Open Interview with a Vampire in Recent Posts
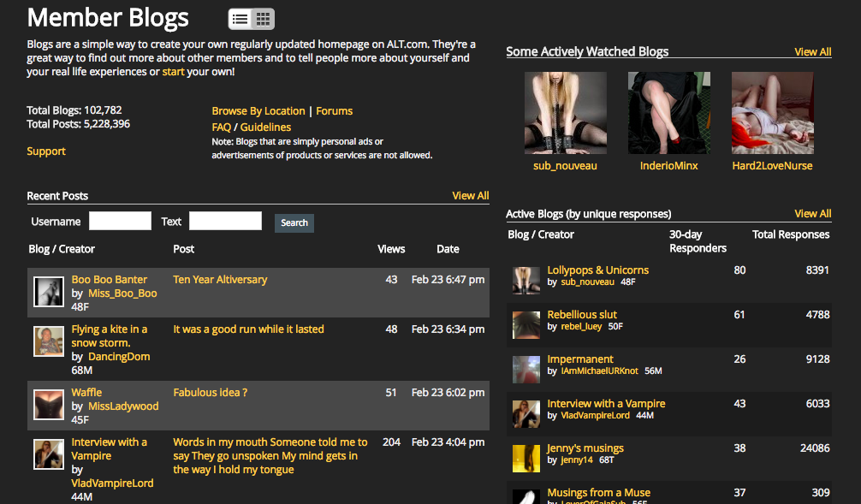 tap(110, 449)
